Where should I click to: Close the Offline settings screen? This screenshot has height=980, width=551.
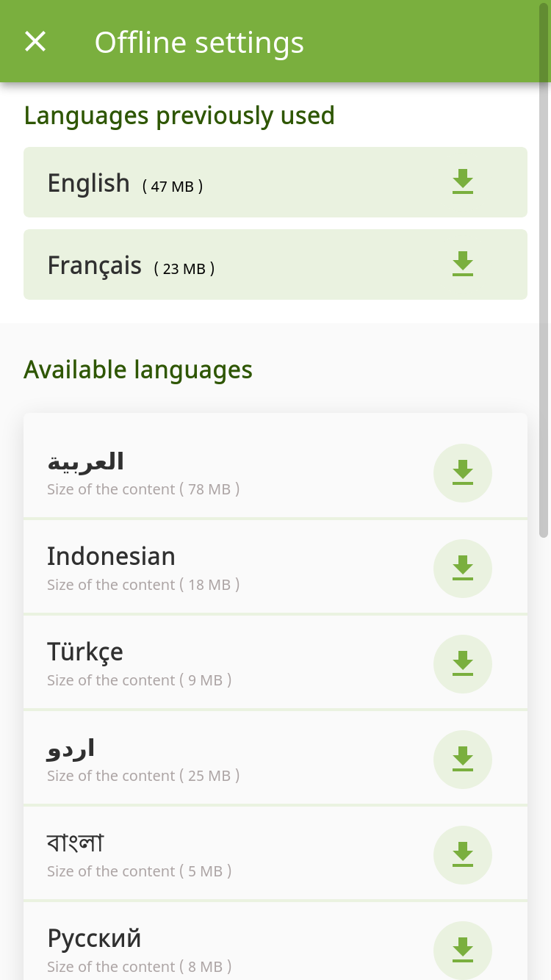35,42
